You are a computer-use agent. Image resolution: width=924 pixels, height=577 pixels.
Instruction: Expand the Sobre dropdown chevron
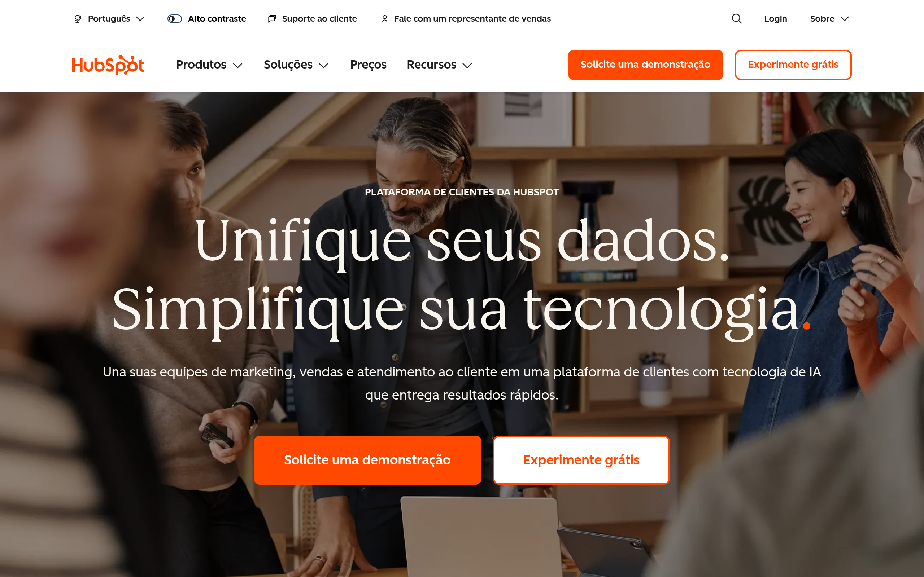point(845,19)
